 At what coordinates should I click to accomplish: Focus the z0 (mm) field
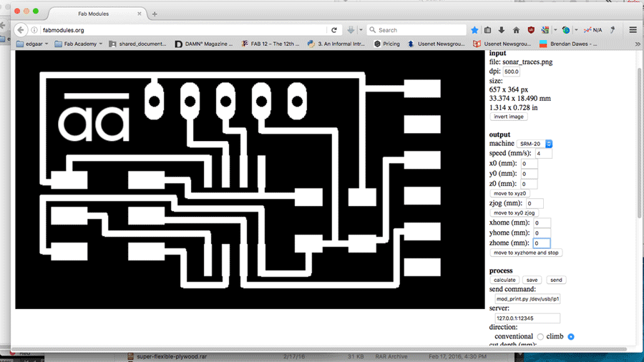(529, 184)
